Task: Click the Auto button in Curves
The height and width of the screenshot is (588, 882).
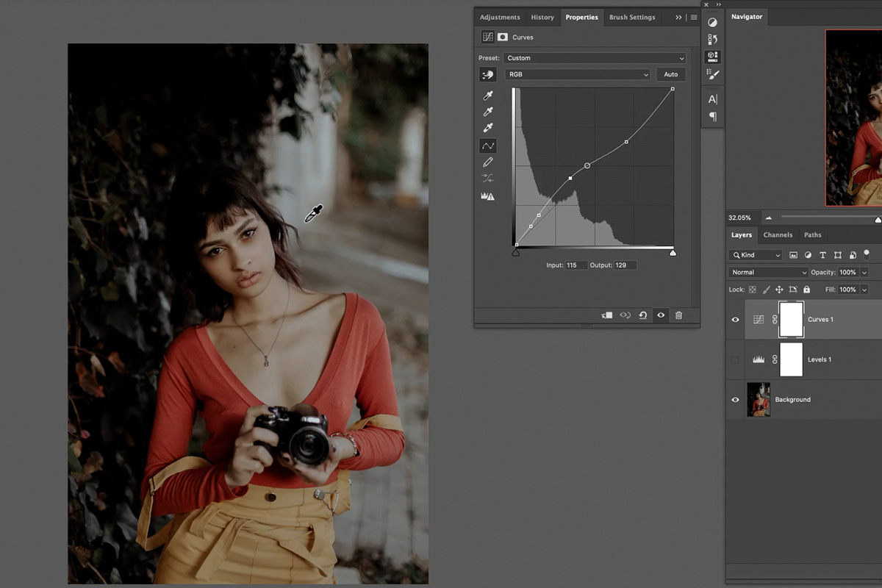Action: [670, 74]
